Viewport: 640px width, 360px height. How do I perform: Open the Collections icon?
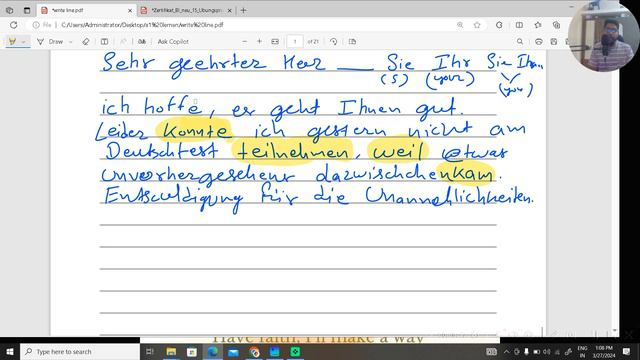556,25
